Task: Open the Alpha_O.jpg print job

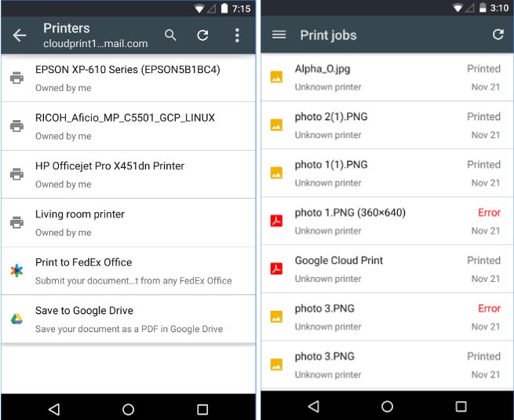Action: point(387,78)
